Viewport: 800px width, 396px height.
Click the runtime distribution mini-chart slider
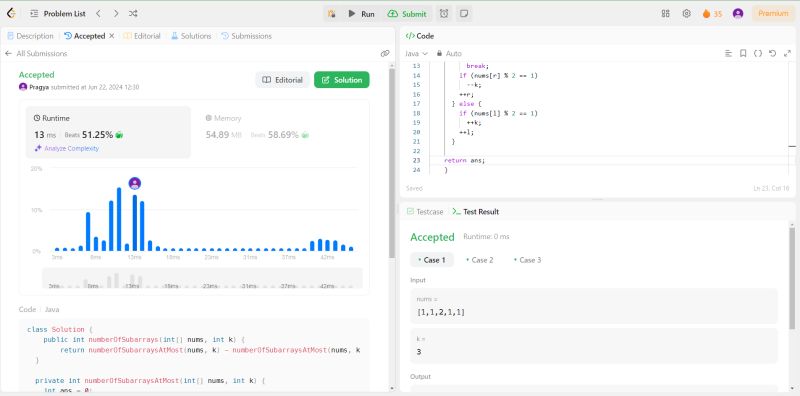[202, 279]
